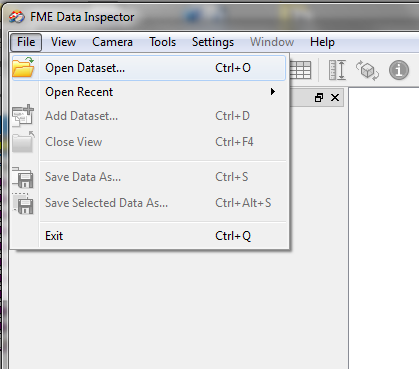The width and height of the screenshot is (419, 369).
Task: Click the 3D orbit cube icon
Action: 367,70
